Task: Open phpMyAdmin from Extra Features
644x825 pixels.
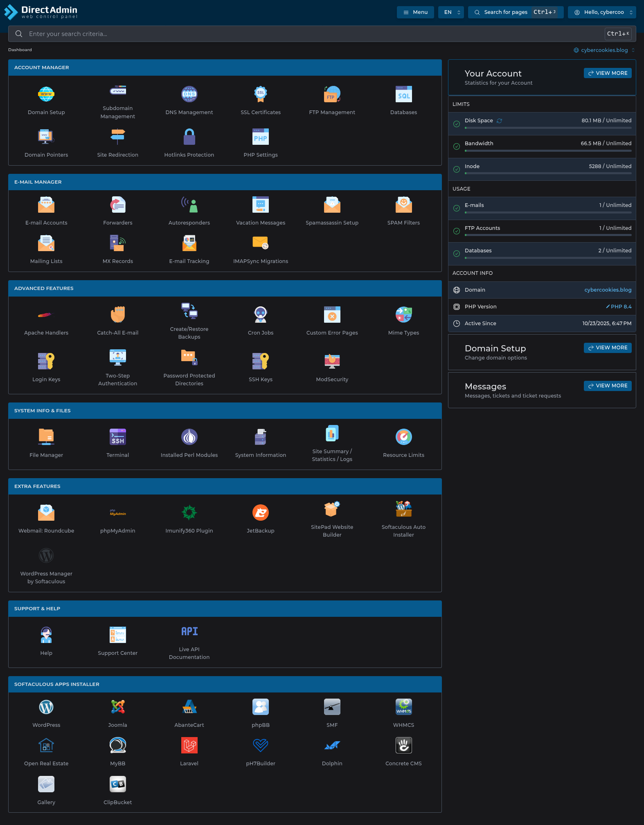Action: 117,513
